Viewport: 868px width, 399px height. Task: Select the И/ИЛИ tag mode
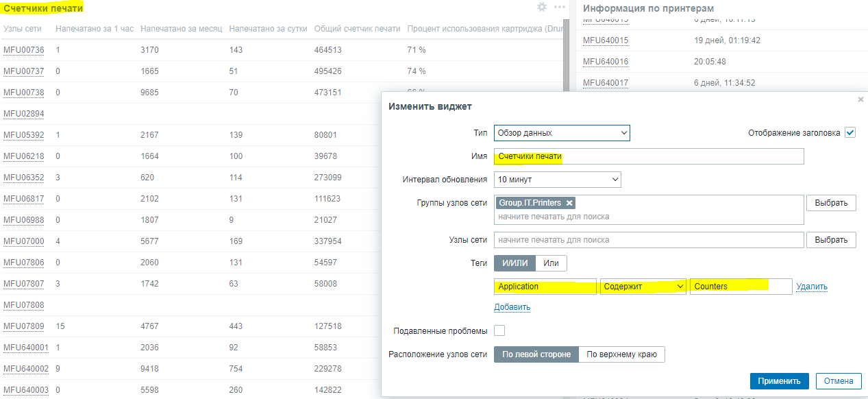(x=514, y=263)
